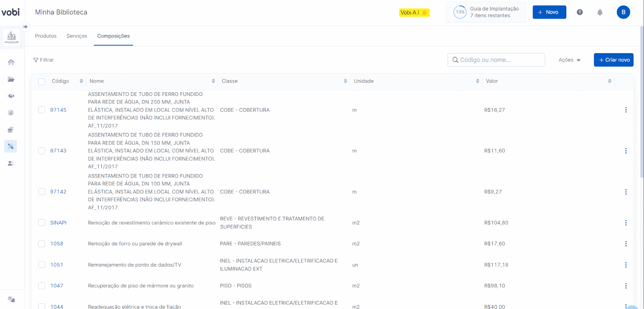Check the SINAPI row checkbox

point(41,223)
